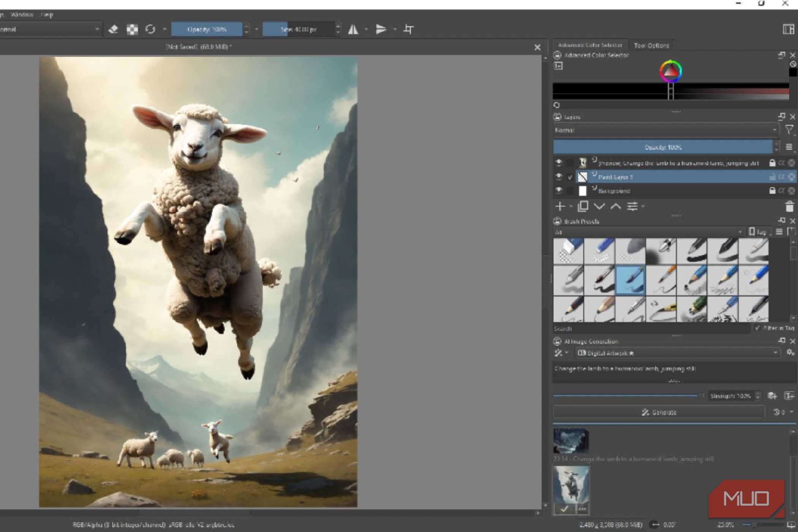This screenshot has height=532, width=798.
Task: Click the region icon right of Strength
Action: pyautogui.click(x=789, y=396)
